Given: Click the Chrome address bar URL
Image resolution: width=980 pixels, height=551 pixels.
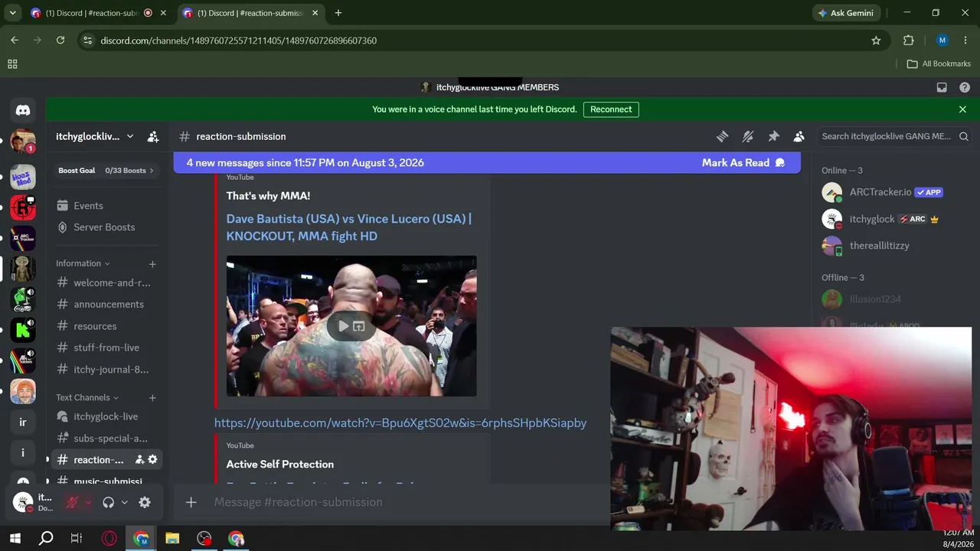Looking at the screenshot, I should [239, 41].
